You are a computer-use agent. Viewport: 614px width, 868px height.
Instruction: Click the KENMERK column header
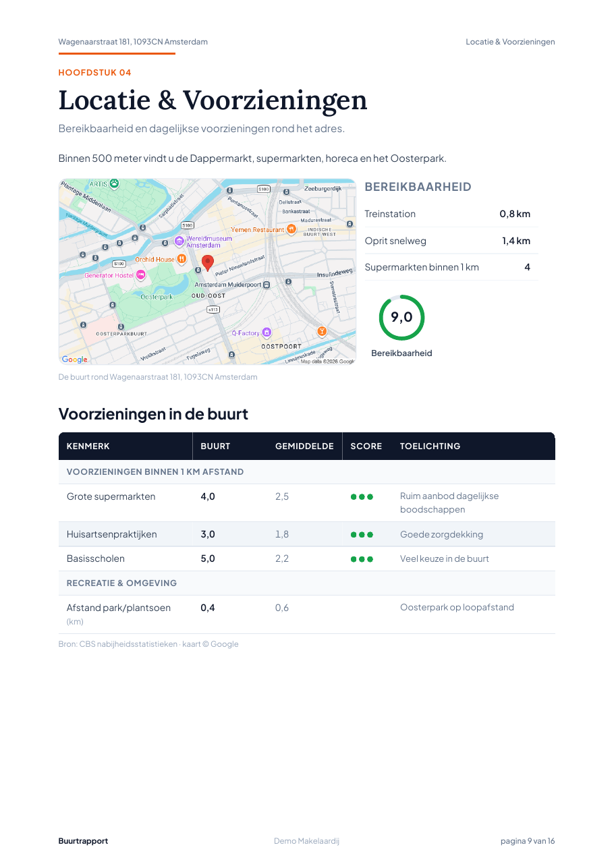pos(88,446)
